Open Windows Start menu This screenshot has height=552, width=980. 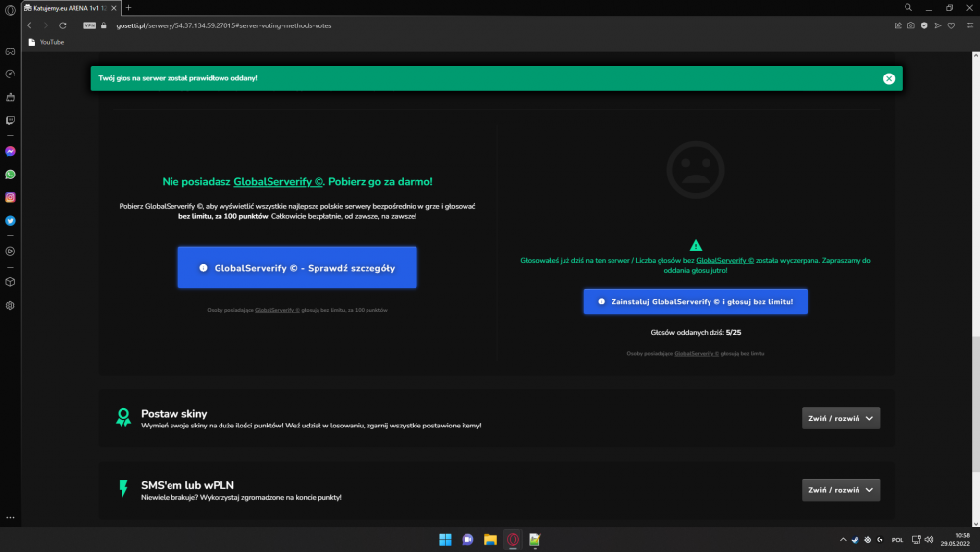point(445,540)
